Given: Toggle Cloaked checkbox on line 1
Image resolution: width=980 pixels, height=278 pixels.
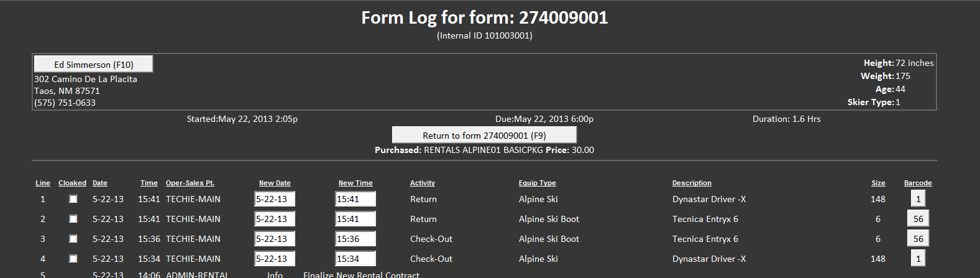Looking at the screenshot, I should coord(73,199).
